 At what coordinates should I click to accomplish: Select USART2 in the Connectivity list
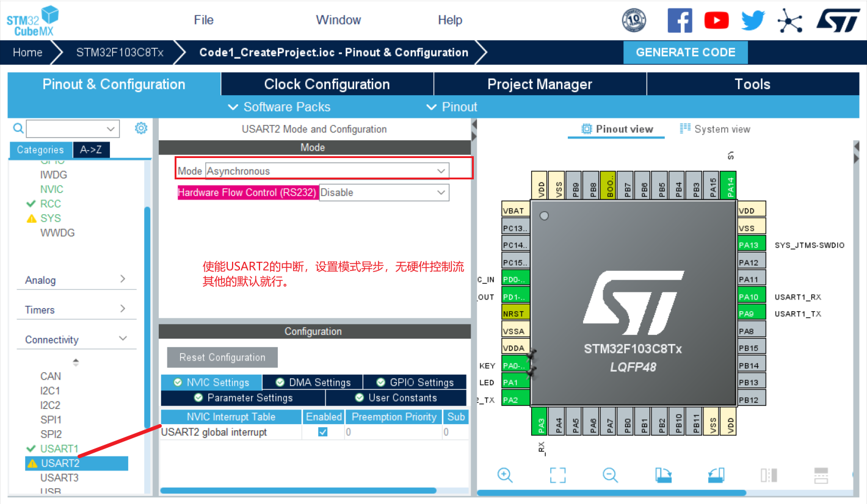click(77, 463)
